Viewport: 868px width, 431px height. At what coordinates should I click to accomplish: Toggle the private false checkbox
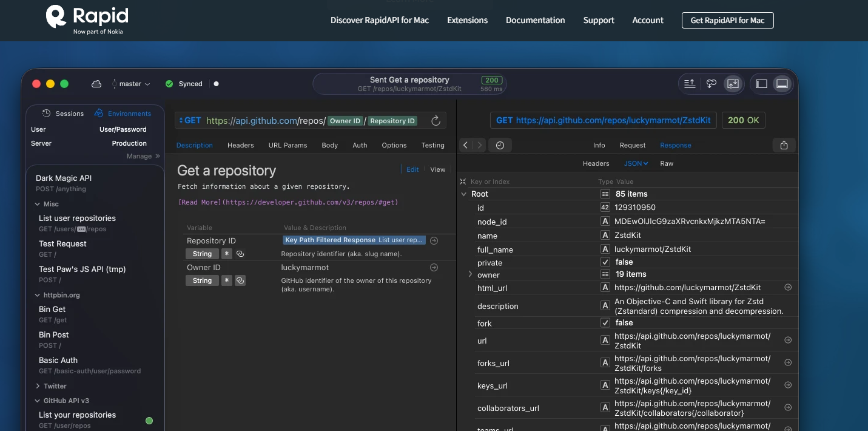point(605,262)
